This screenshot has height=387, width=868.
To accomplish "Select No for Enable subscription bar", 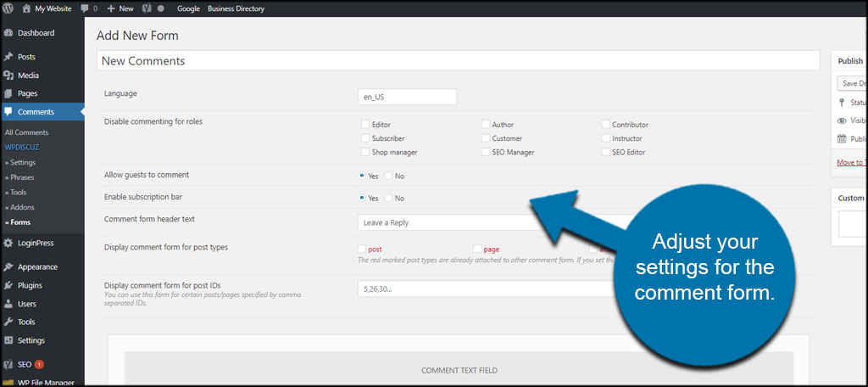I will point(389,199).
